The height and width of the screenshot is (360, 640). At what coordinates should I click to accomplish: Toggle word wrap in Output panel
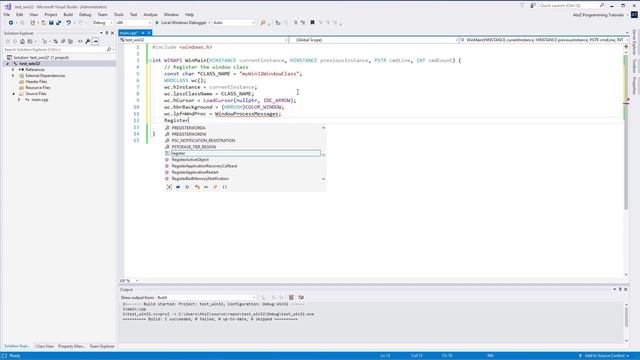coord(301,298)
